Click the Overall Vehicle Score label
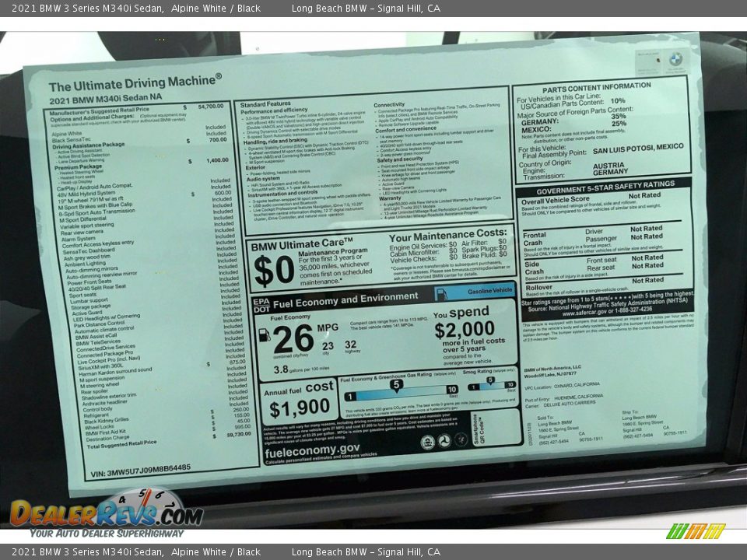 point(555,200)
